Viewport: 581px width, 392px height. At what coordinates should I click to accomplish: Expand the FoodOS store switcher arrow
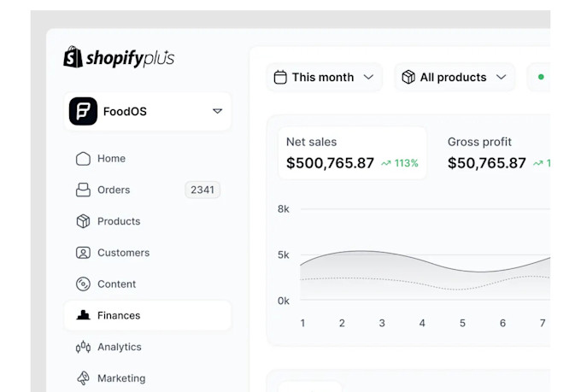coord(218,111)
